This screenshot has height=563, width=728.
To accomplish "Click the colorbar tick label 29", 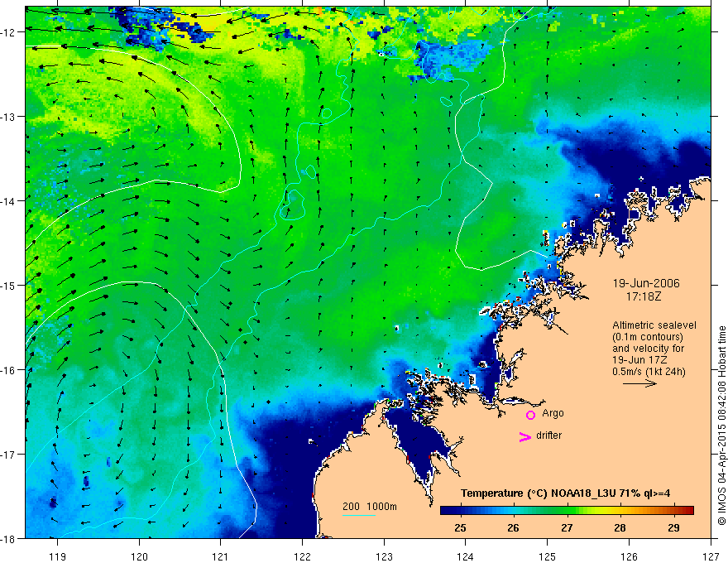I will click(x=673, y=527).
